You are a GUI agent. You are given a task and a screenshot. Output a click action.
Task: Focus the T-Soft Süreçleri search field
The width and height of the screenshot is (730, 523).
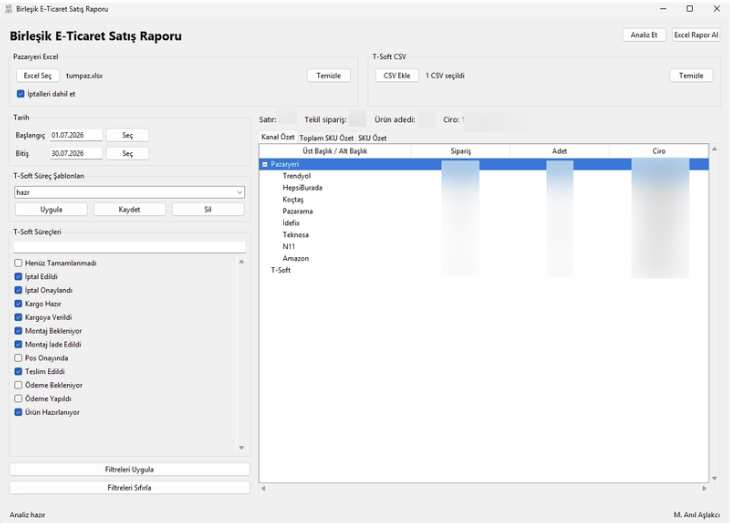click(129, 247)
